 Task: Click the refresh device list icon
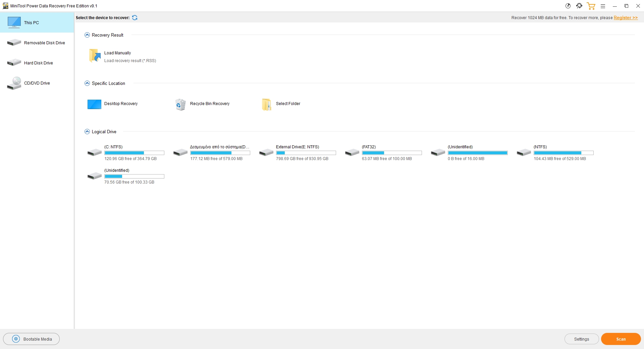click(x=135, y=18)
